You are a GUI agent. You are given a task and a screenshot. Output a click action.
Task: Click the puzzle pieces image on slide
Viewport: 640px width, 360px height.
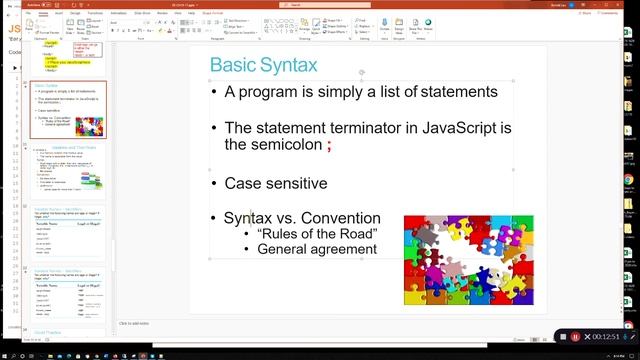[469, 260]
